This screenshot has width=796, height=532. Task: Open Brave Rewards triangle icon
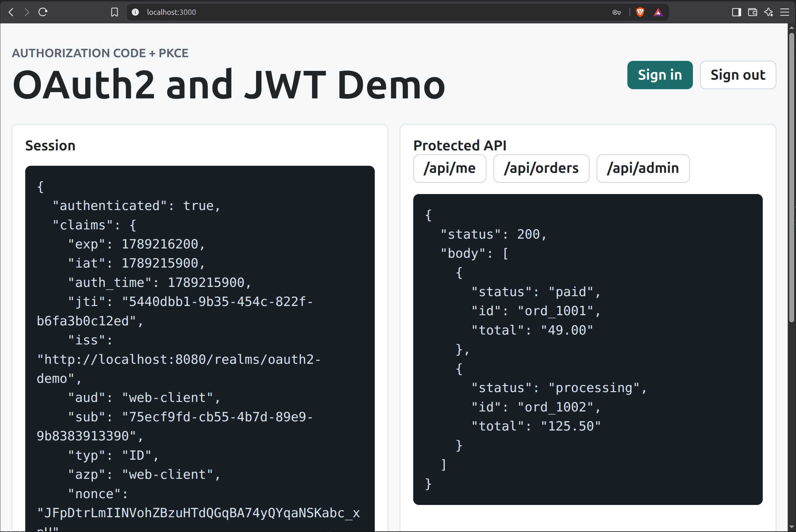pyautogui.click(x=658, y=13)
